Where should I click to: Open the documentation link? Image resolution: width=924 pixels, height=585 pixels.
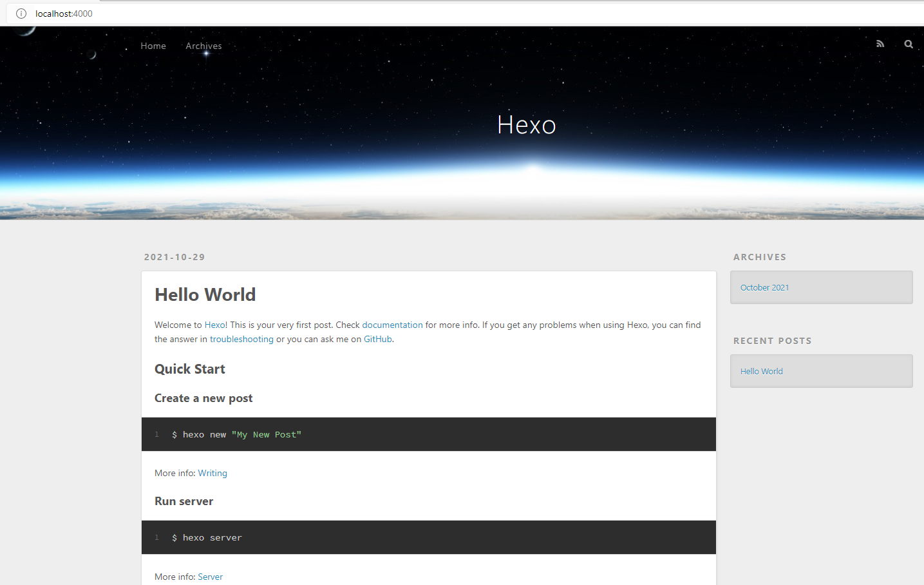(392, 325)
